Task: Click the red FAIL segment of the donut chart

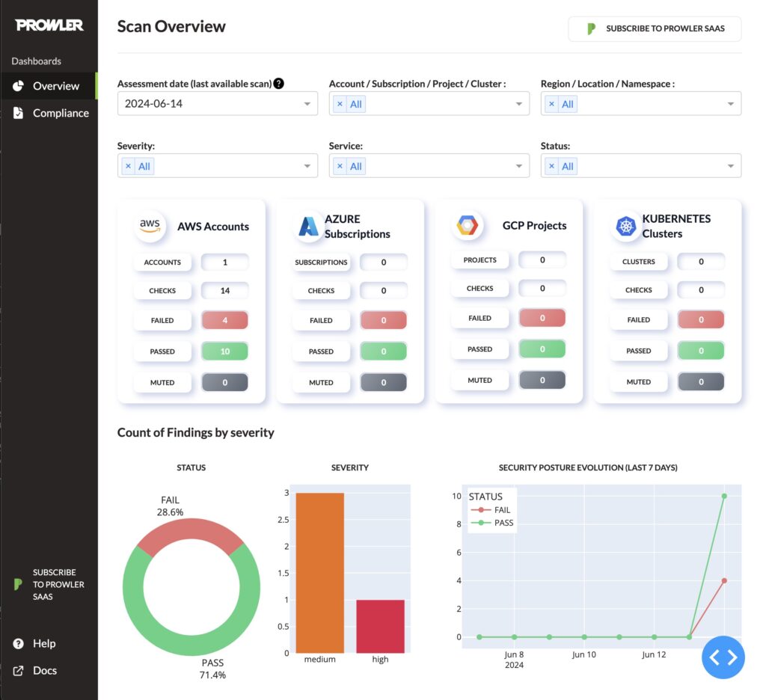Action: (190, 529)
